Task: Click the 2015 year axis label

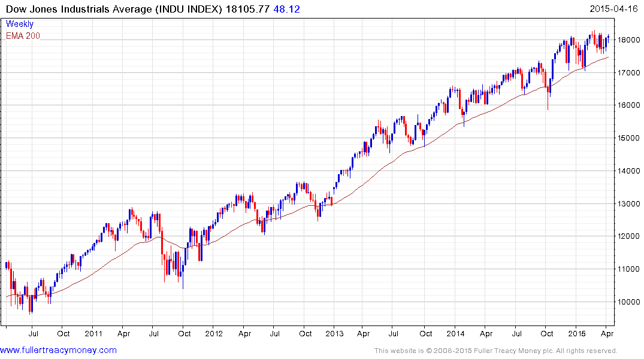Action: pyautogui.click(x=577, y=333)
